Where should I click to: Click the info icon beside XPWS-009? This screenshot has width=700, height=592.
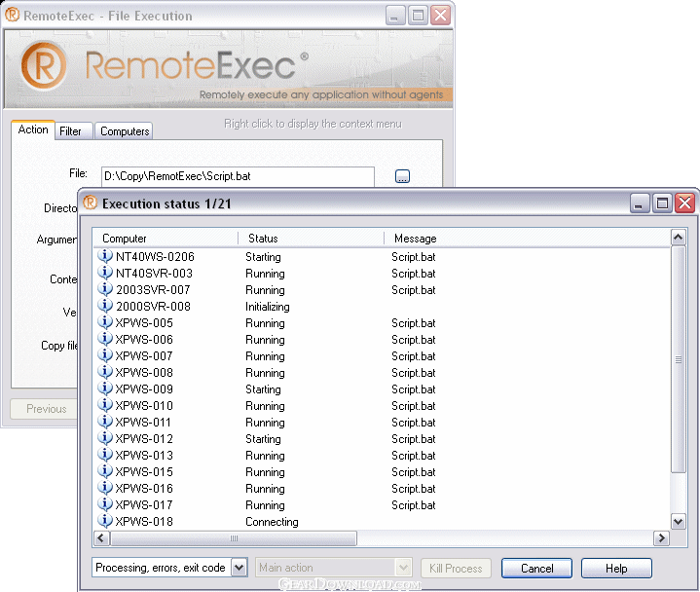tap(106, 388)
